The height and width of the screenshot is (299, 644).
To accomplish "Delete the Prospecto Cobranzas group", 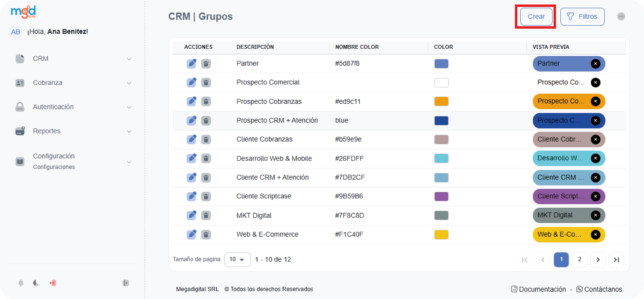I will (206, 101).
